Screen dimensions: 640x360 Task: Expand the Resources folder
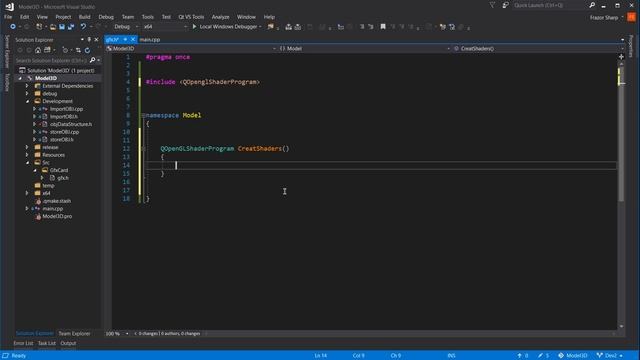point(27,155)
